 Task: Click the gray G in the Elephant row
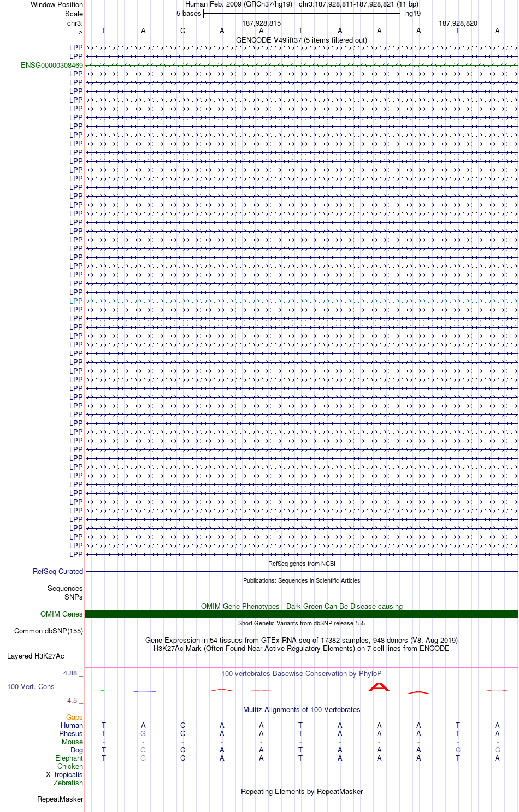[143, 758]
